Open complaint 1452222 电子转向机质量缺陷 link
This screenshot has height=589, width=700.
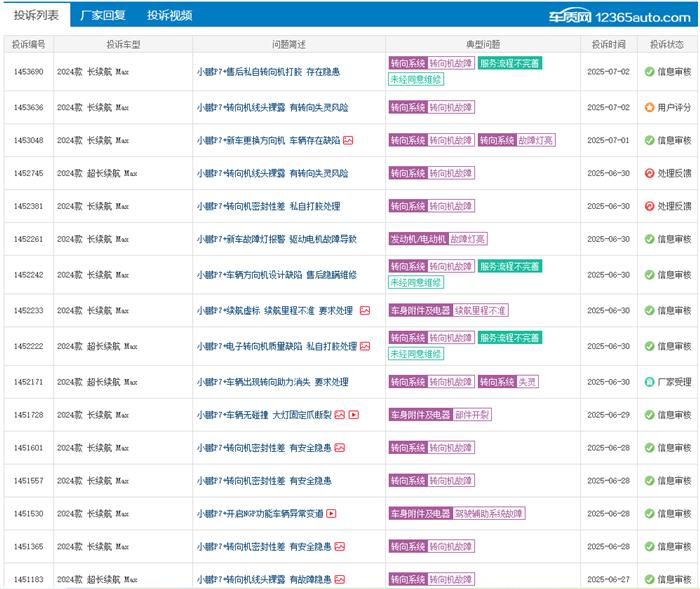click(x=277, y=346)
